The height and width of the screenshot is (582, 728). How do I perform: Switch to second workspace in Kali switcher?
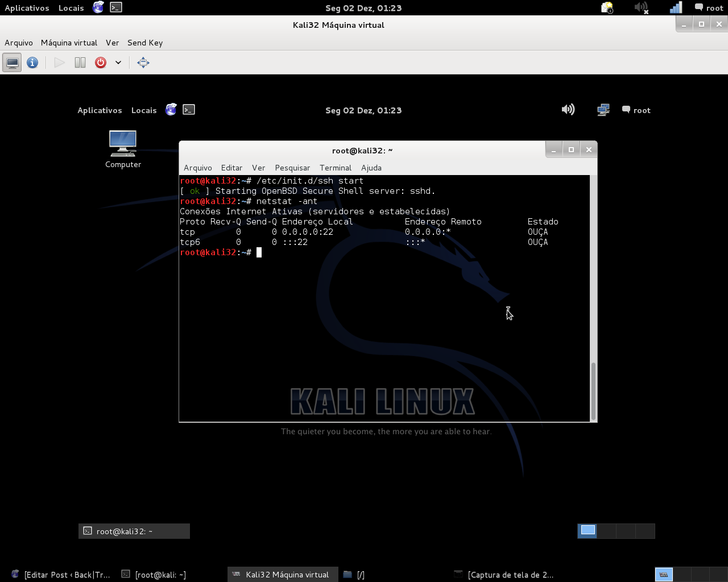point(607,531)
